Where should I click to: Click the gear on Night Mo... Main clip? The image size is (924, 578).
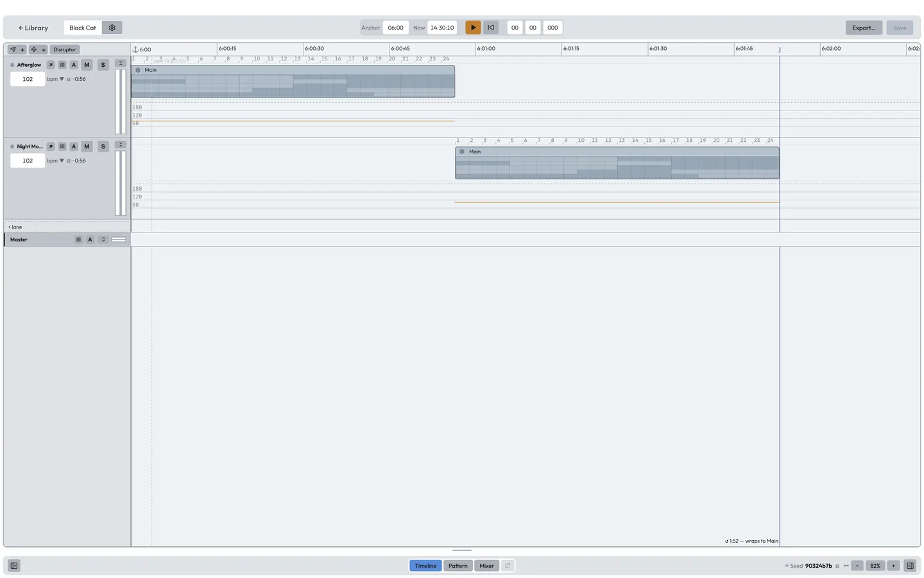click(462, 152)
